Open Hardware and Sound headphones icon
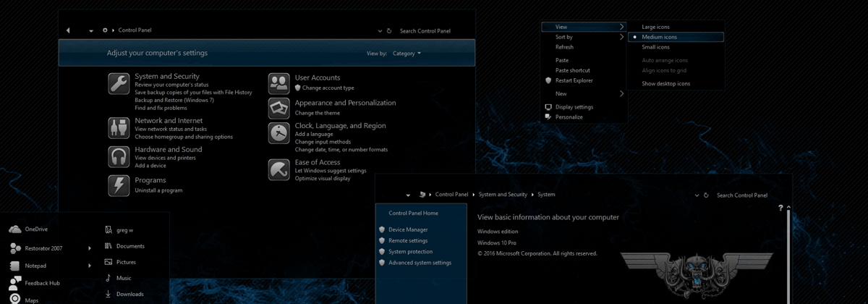This screenshot has height=304, width=868. click(119, 156)
